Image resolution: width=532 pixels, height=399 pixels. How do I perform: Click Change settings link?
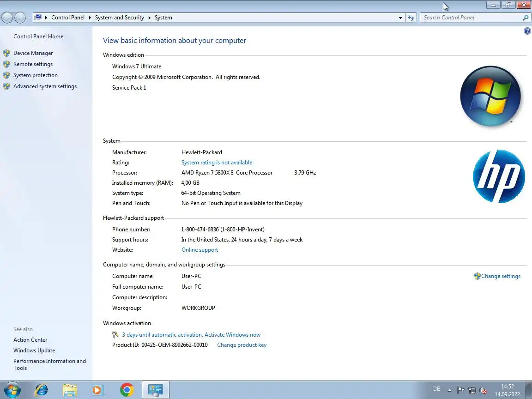point(501,276)
